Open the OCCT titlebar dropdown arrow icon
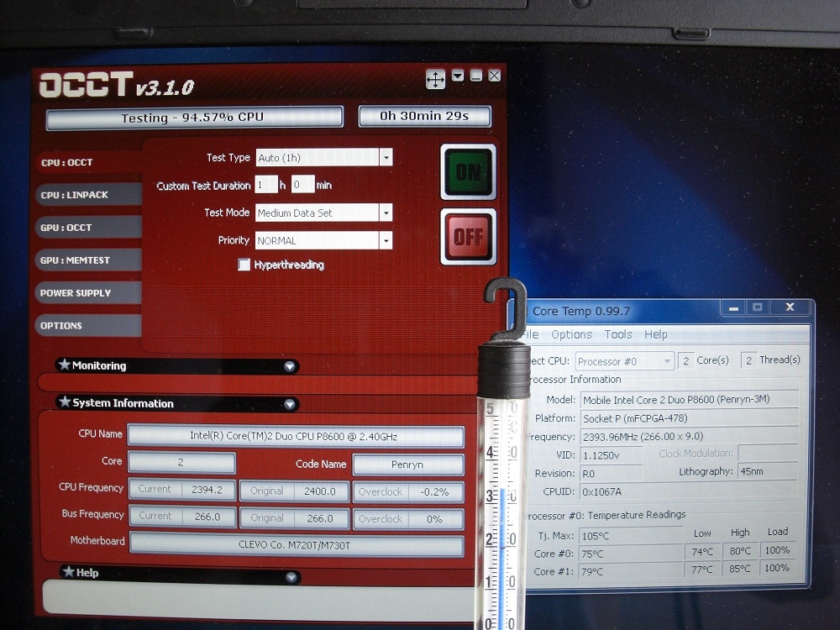Screen dimensions: 840x630 tap(458, 76)
